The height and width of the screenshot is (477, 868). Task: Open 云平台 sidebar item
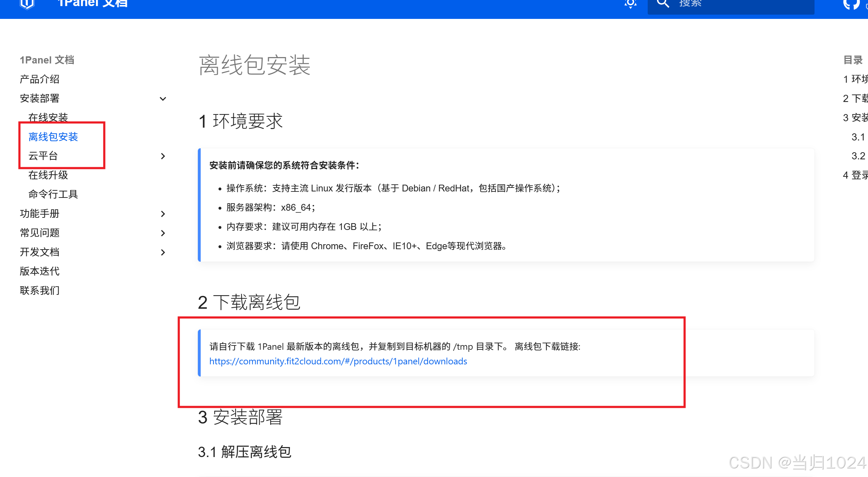click(43, 156)
